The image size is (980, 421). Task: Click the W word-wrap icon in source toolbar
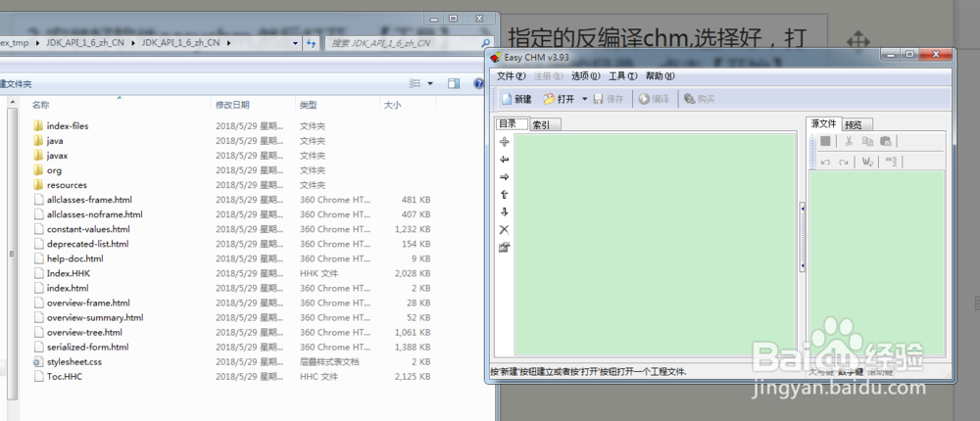coord(867,163)
